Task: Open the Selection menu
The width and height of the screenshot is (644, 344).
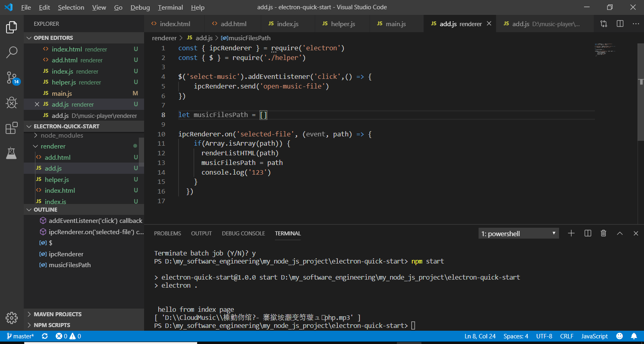Action: [x=71, y=7]
